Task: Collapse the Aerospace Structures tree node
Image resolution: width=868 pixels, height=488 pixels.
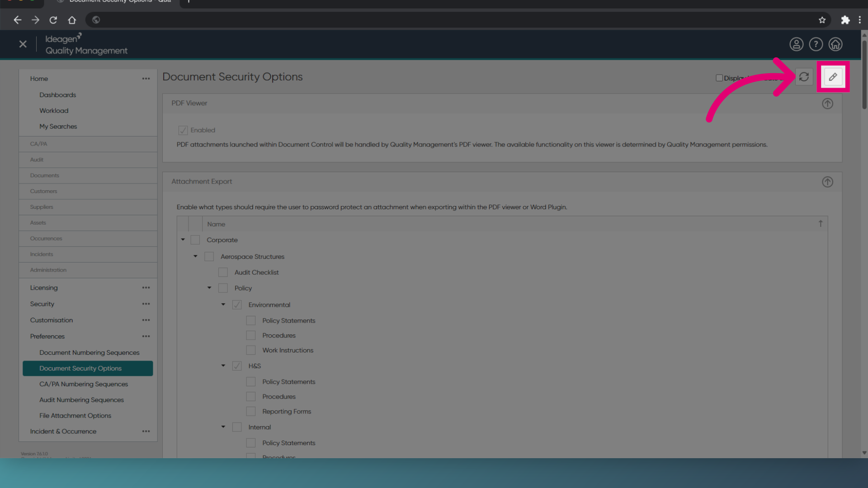Action: coord(195,256)
